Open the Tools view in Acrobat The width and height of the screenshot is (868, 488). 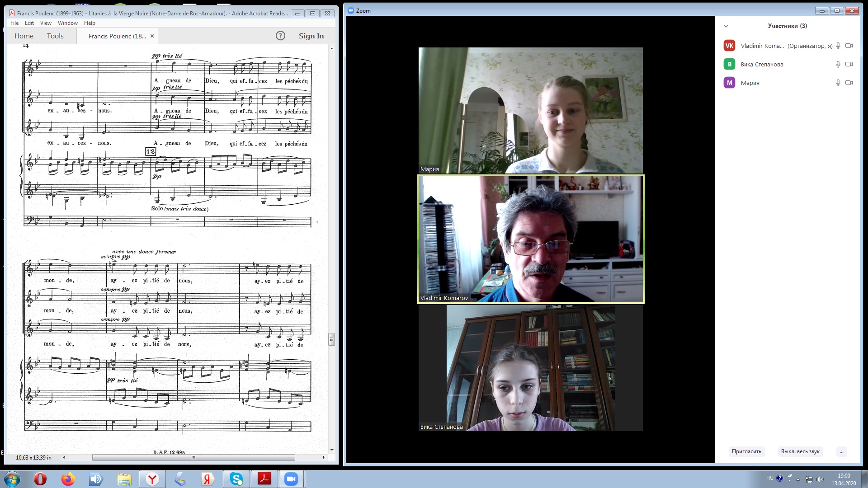pos(55,36)
